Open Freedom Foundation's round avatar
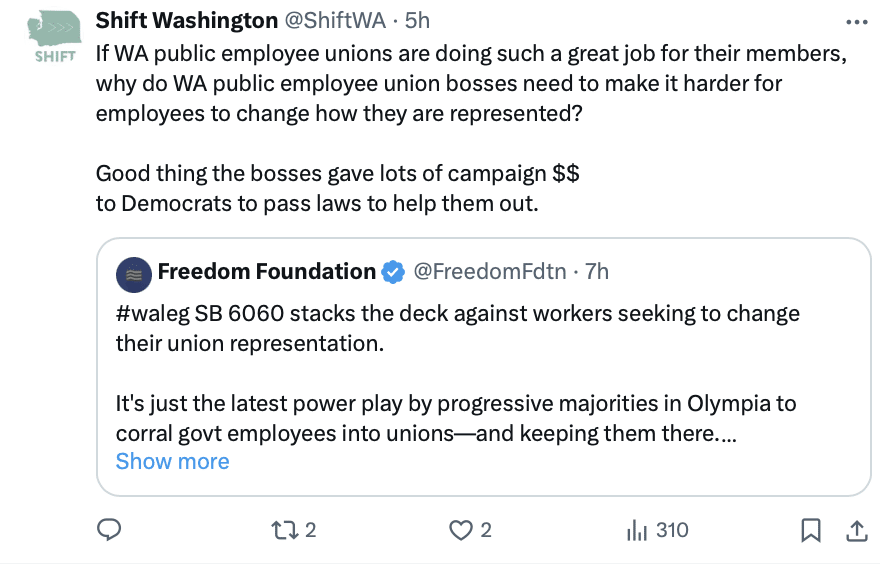Screen dimensions: 880x564 click(x=134, y=272)
